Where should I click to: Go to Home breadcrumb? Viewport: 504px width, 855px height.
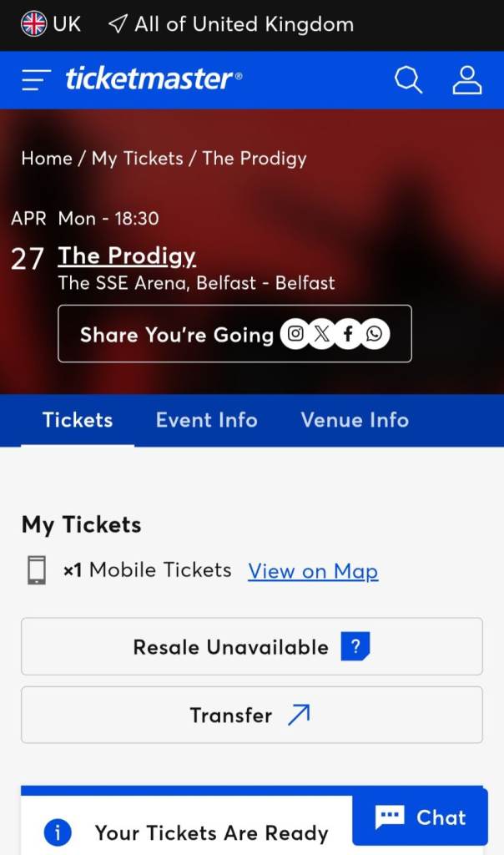(46, 159)
